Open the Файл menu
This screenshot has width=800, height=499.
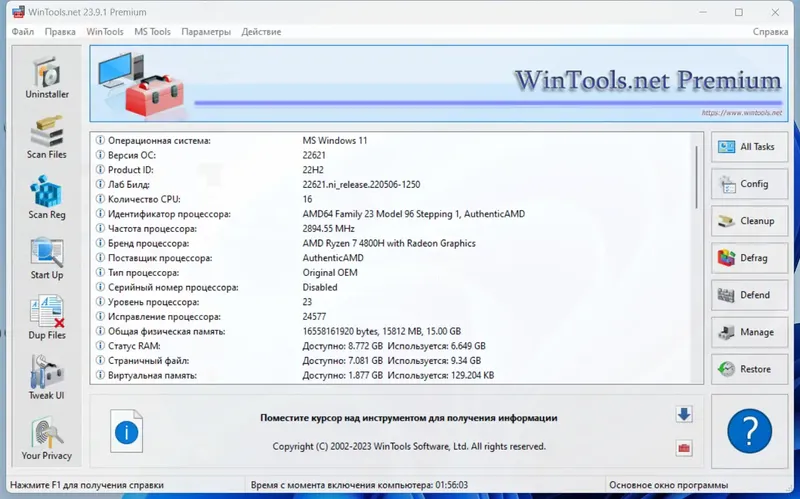click(x=23, y=32)
